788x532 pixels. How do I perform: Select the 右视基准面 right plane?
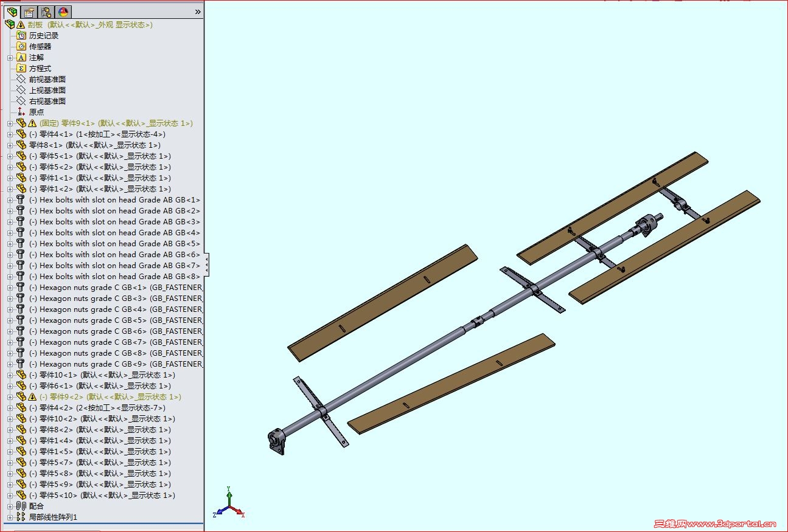click(47, 101)
